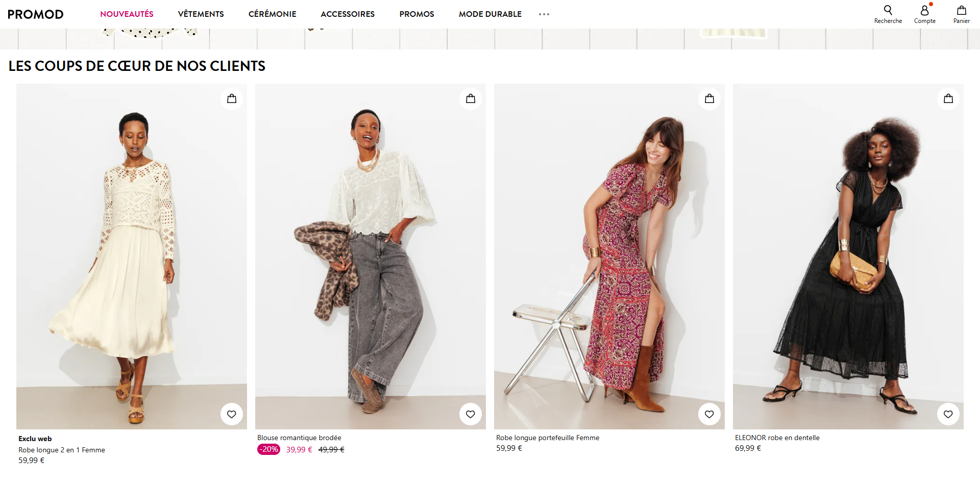Image resolution: width=980 pixels, height=486 pixels.
Task: Open the Panier shopping bag
Action: click(961, 14)
